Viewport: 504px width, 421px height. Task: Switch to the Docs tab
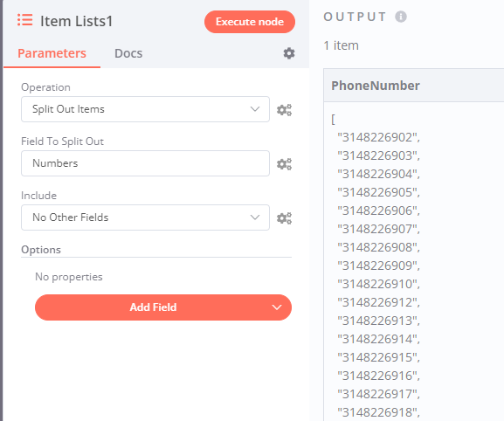pyautogui.click(x=128, y=53)
